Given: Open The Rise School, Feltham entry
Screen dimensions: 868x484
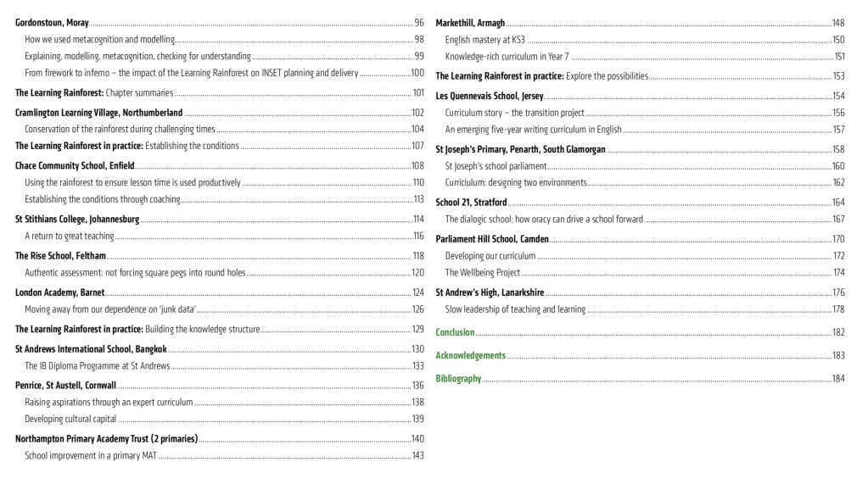Looking at the screenshot, I should 61,255.
